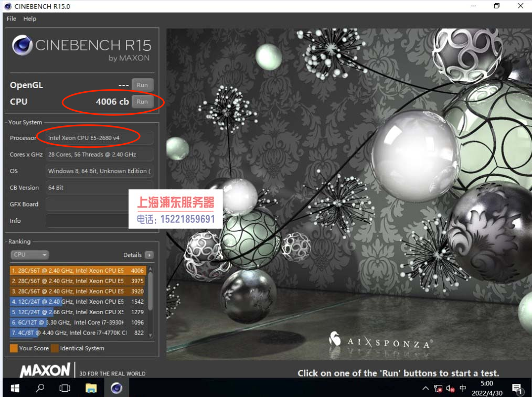Open the Windows Start menu

point(15,388)
